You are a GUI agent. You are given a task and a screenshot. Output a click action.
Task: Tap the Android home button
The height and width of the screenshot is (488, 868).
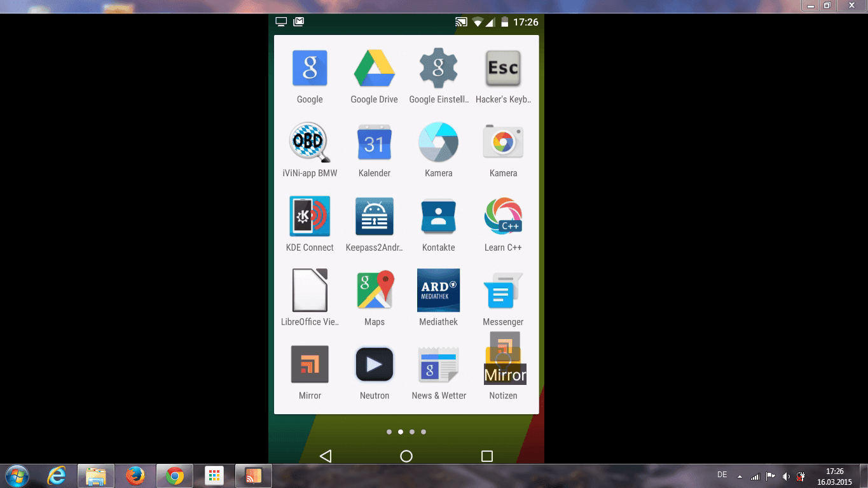(406, 456)
